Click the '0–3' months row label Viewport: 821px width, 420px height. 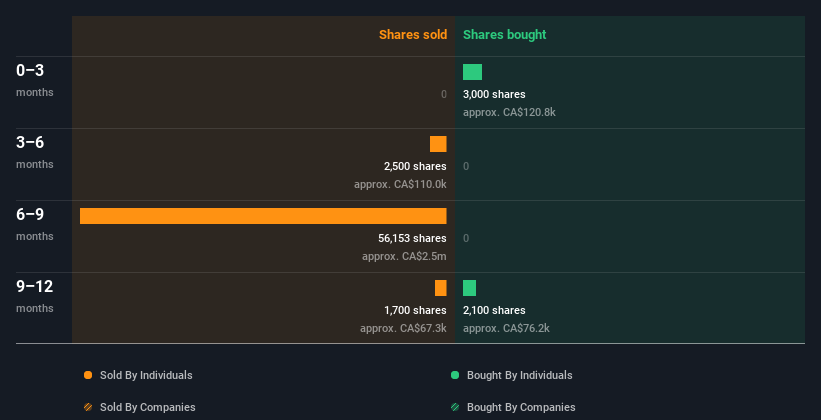[x=35, y=80]
